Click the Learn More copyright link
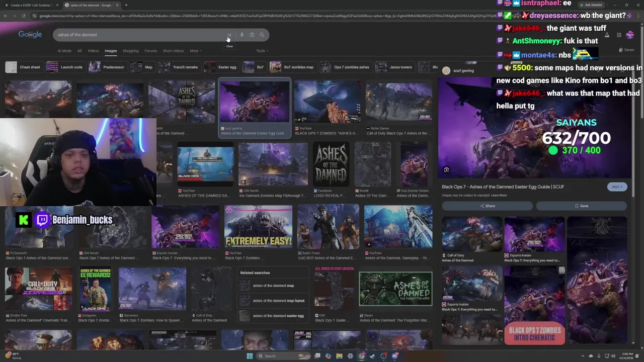Image resolution: width=644 pixels, height=362 pixels. click(x=499, y=196)
